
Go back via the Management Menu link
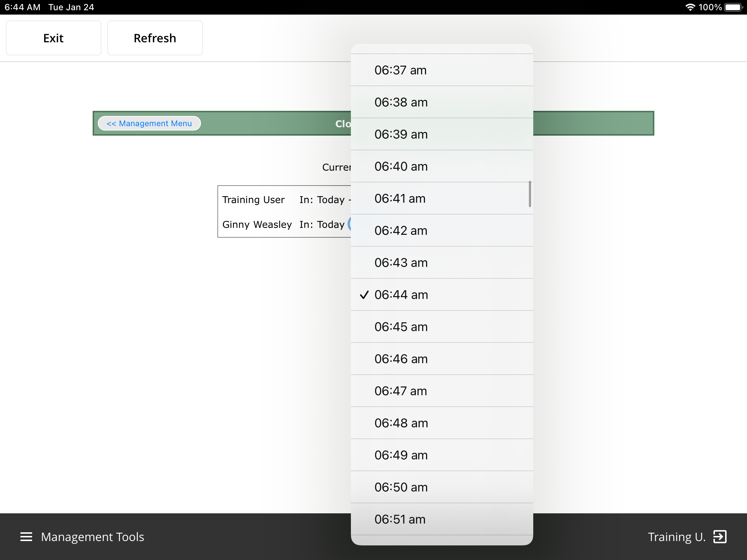click(149, 123)
